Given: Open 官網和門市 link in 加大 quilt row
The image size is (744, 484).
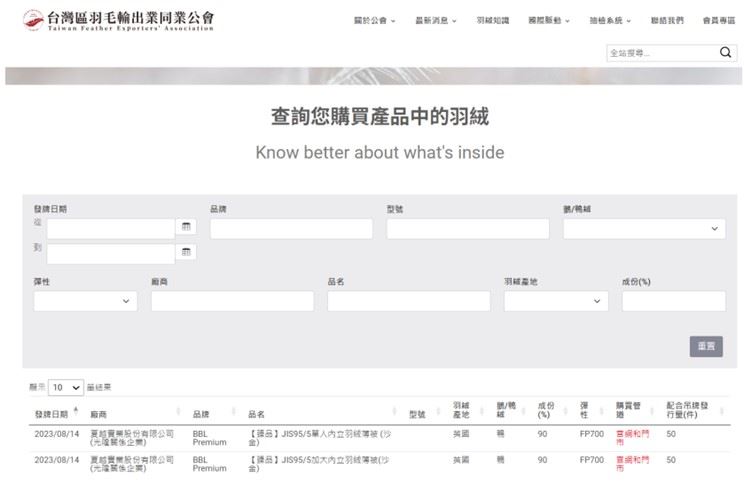Looking at the screenshot, I should [x=632, y=464].
